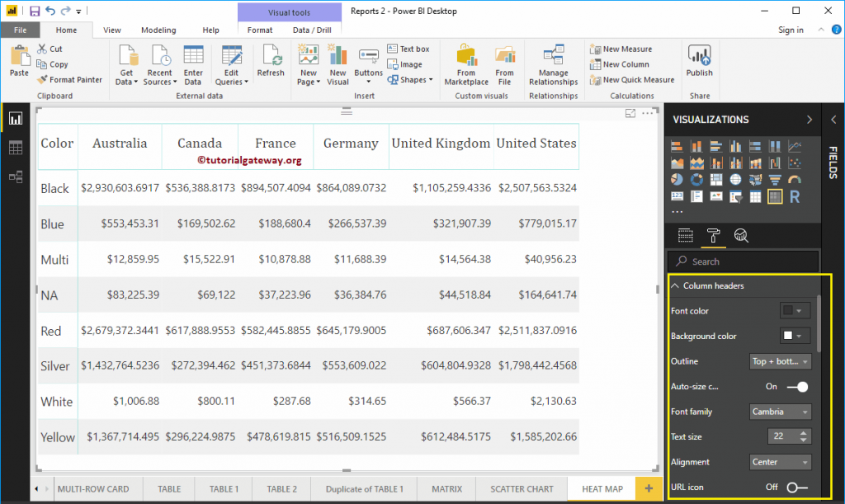
Task: Open the Outline dropdown showing Top + bottom
Action: pyautogui.click(x=780, y=360)
